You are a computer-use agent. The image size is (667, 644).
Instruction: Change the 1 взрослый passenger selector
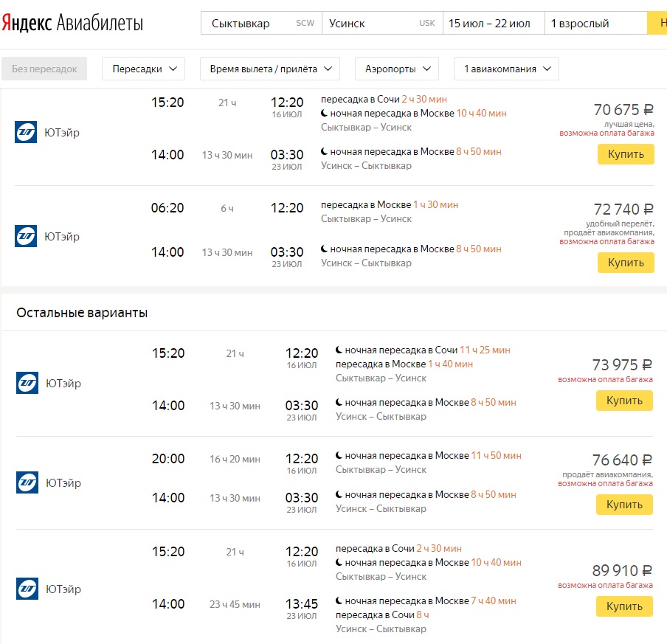[595, 23]
